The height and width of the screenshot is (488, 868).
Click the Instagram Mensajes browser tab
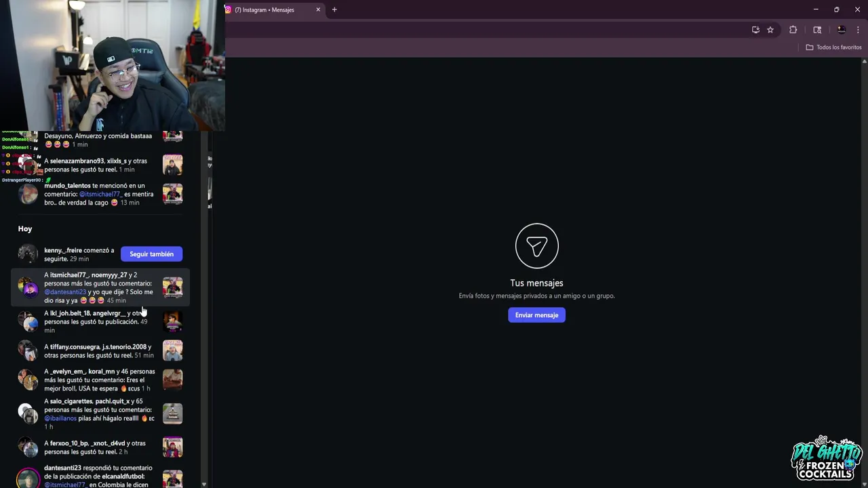pyautogui.click(x=271, y=9)
